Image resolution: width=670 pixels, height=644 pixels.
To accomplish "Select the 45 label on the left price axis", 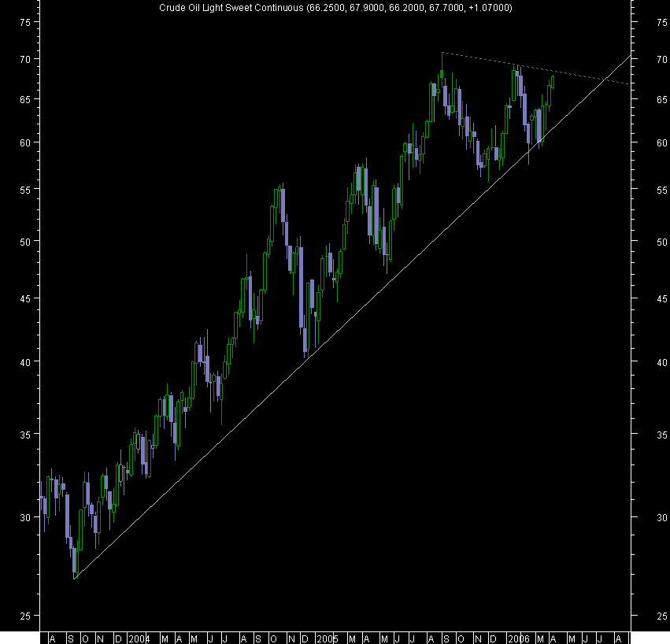I will point(25,299).
